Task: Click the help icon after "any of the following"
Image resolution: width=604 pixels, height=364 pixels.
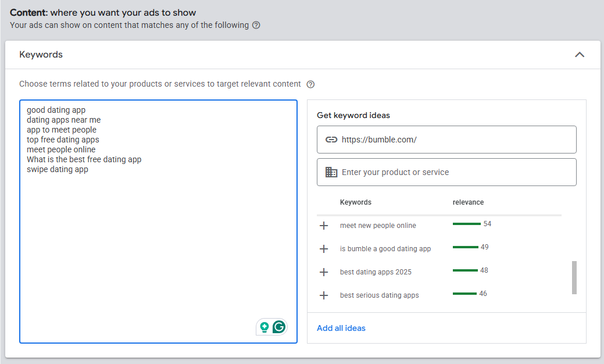Action: (255, 25)
